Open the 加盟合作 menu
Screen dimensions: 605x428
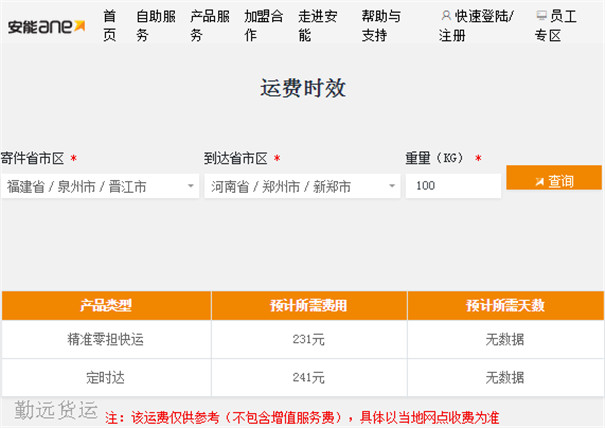tap(264, 26)
